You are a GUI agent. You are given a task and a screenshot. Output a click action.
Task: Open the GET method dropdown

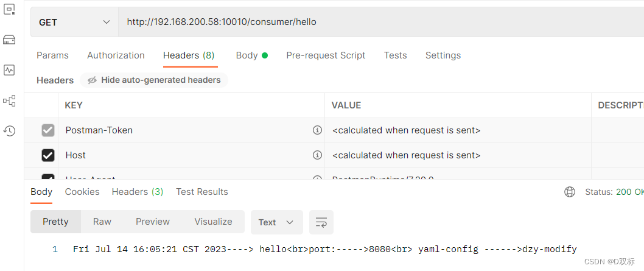pos(75,22)
